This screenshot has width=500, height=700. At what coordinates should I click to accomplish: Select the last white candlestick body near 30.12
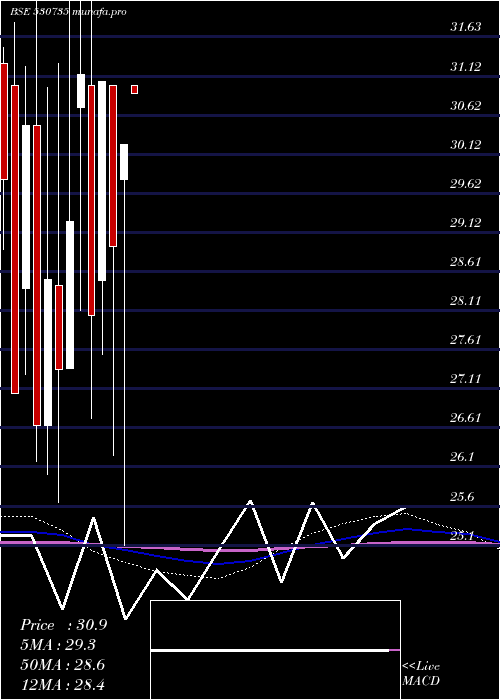[124, 162]
